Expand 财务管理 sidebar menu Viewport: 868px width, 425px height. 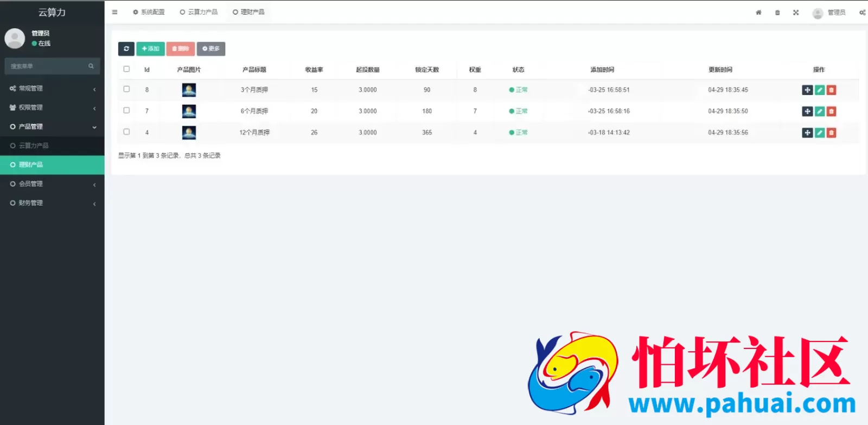point(52,203)
